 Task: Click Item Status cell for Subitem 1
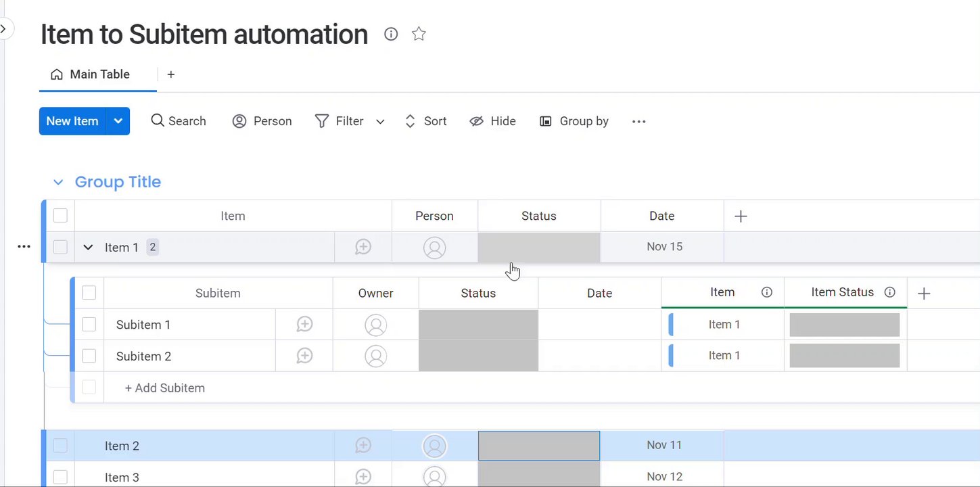845,325
